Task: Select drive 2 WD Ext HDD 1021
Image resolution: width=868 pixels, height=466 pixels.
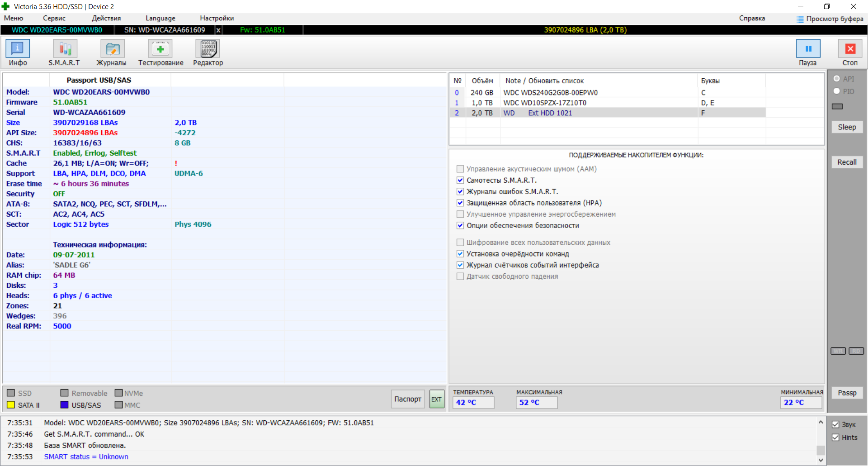Action: [x=608, y=113]
